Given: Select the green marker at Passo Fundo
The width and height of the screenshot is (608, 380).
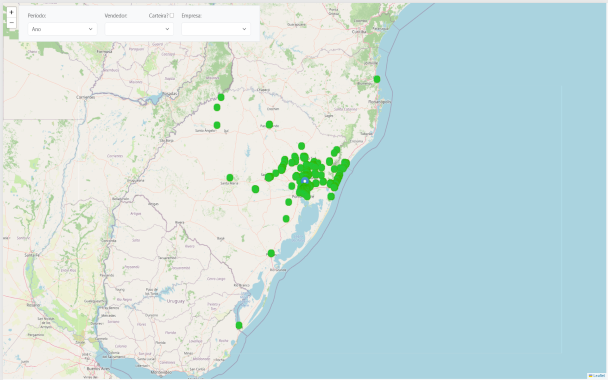Looking at the screenshot, I should pyautogui.click(x=269, y=124).
